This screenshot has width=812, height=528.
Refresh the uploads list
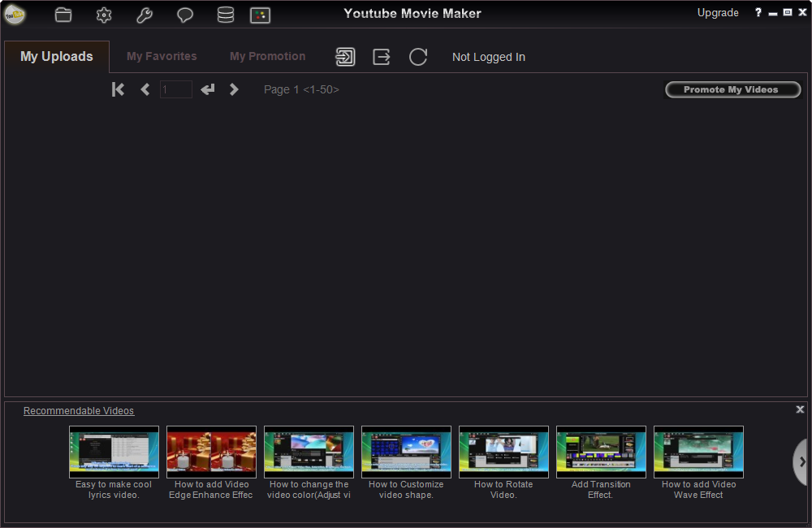(418, 57)
